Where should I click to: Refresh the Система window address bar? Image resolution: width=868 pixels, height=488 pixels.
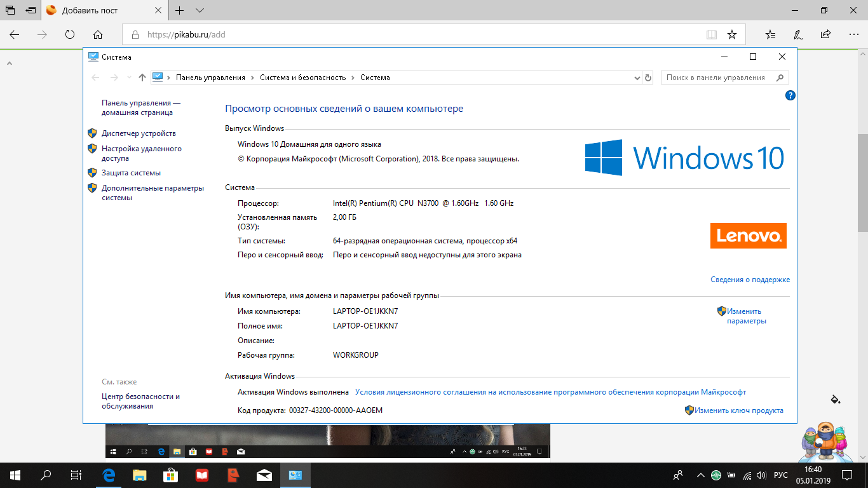point(648,78)
